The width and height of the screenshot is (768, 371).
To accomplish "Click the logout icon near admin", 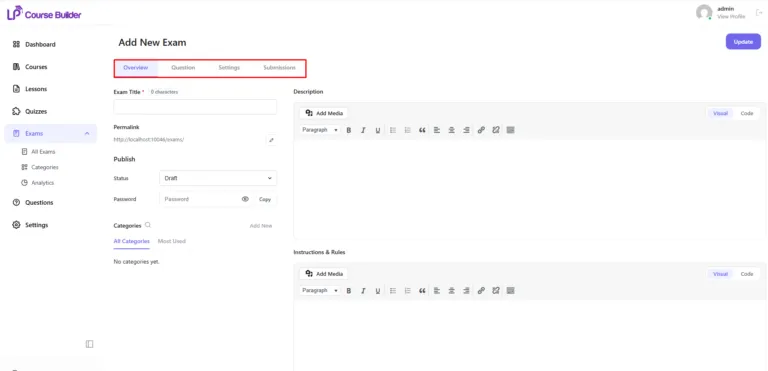I will (759, 13).
